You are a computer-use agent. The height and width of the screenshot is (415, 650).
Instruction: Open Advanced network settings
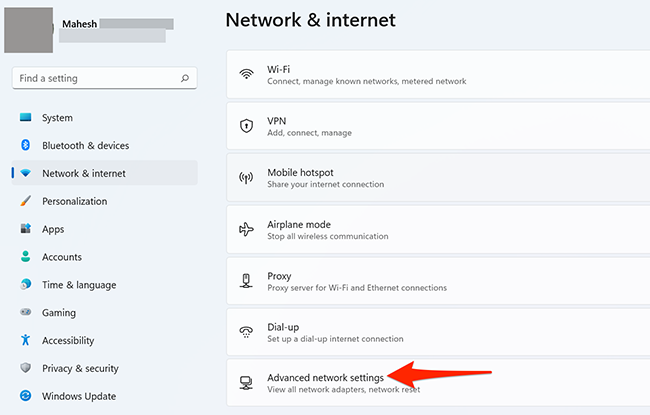tap(438, 383)
